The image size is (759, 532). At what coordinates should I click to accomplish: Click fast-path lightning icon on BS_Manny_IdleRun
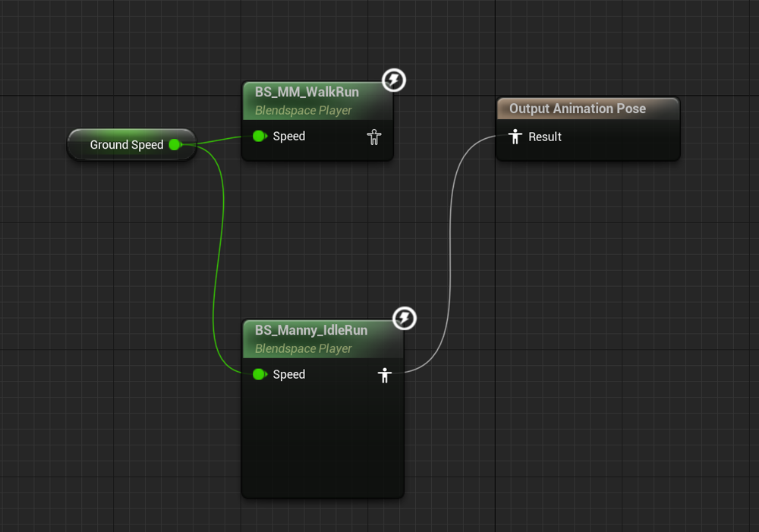(x=405, y=319)
